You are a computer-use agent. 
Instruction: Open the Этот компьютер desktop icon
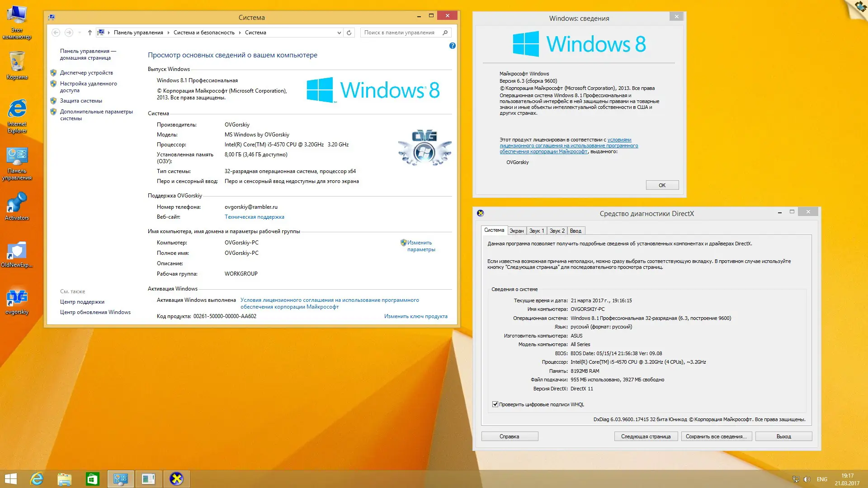coord(17,22)
